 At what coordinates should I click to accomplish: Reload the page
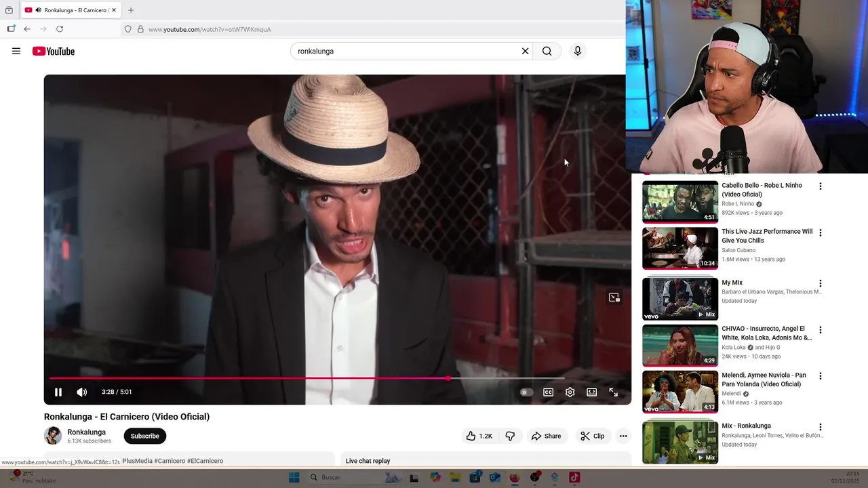click(x=60, y=29)
